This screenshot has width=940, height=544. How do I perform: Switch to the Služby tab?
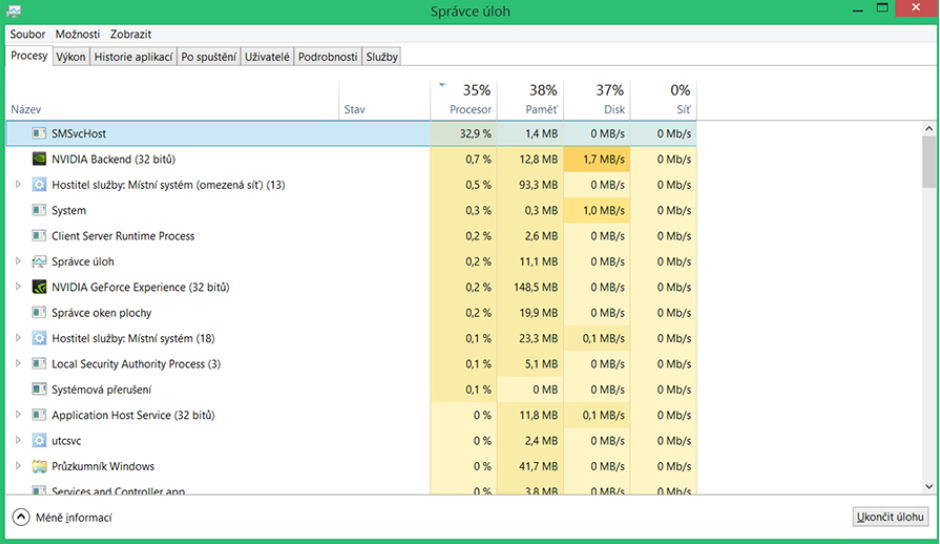(x=382, y=57)
